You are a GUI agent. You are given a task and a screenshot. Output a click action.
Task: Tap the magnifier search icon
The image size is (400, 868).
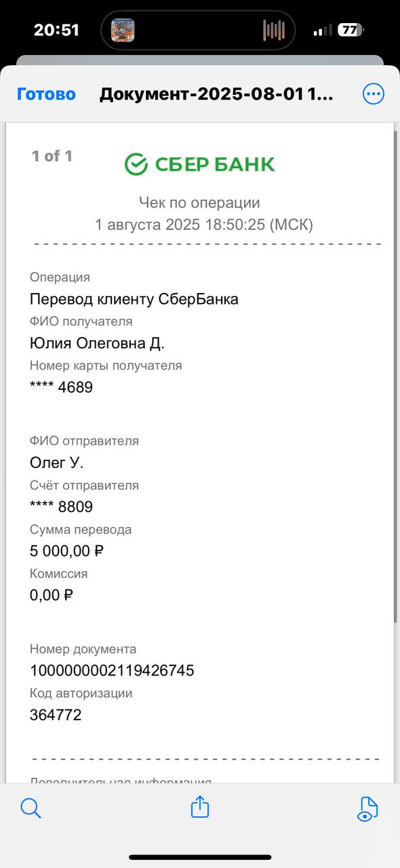click(x=31, y=808)
